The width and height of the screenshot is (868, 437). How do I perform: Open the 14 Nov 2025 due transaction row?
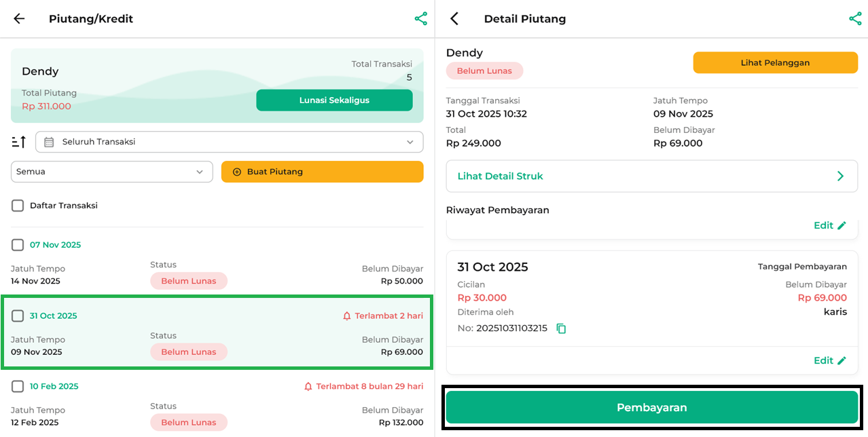click(x=217, y=275)
